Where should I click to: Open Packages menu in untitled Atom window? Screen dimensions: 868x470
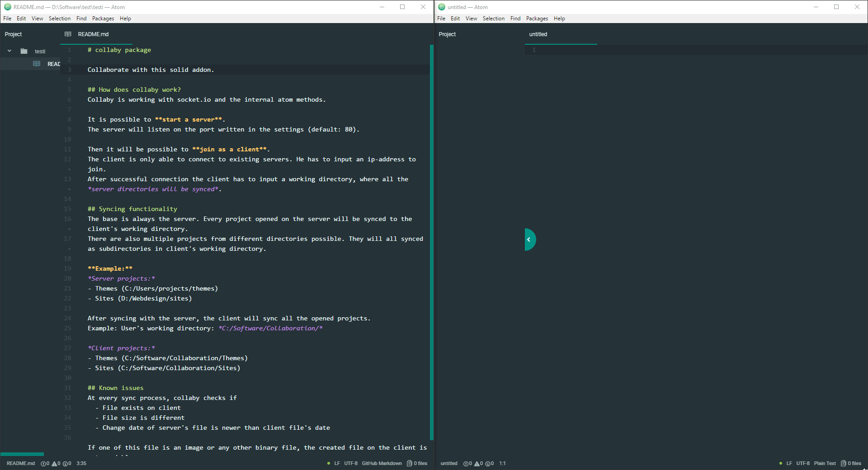pyautogui.click(x=537, y=19)
